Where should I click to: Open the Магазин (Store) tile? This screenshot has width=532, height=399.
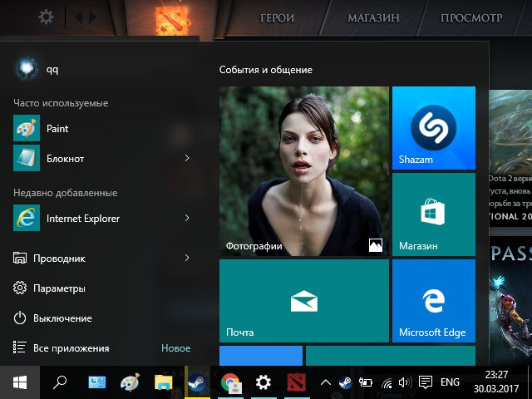[433, 214]
